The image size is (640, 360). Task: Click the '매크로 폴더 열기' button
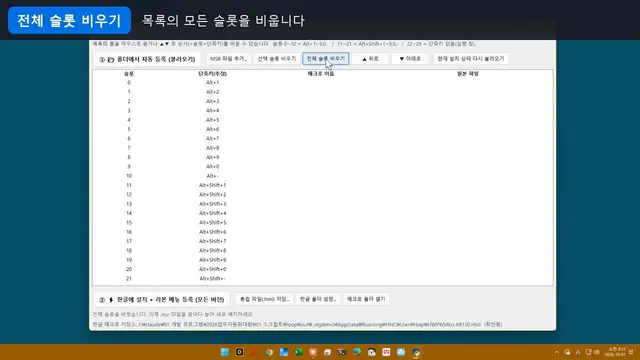pyautogui.click(x=366, y=299)
